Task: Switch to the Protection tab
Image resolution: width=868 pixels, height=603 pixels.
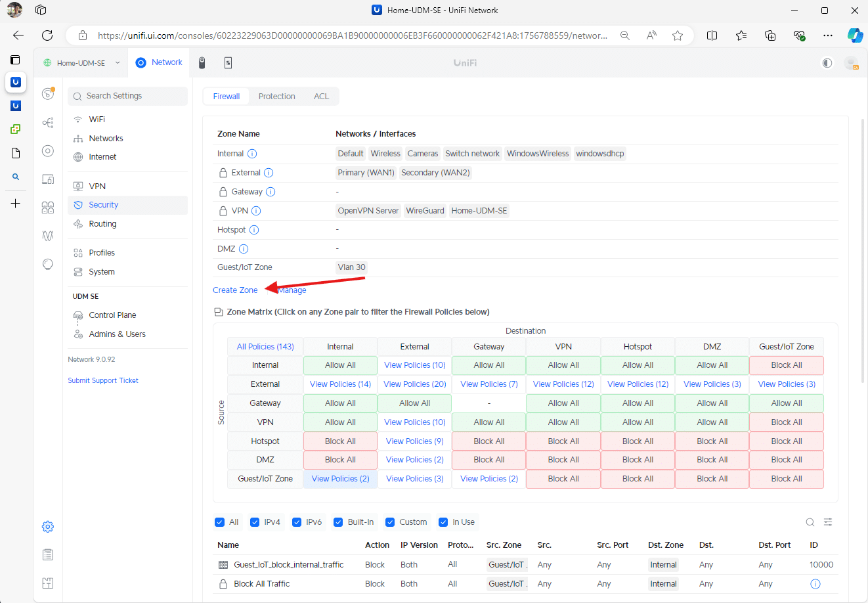Action: tap(276, 97)
